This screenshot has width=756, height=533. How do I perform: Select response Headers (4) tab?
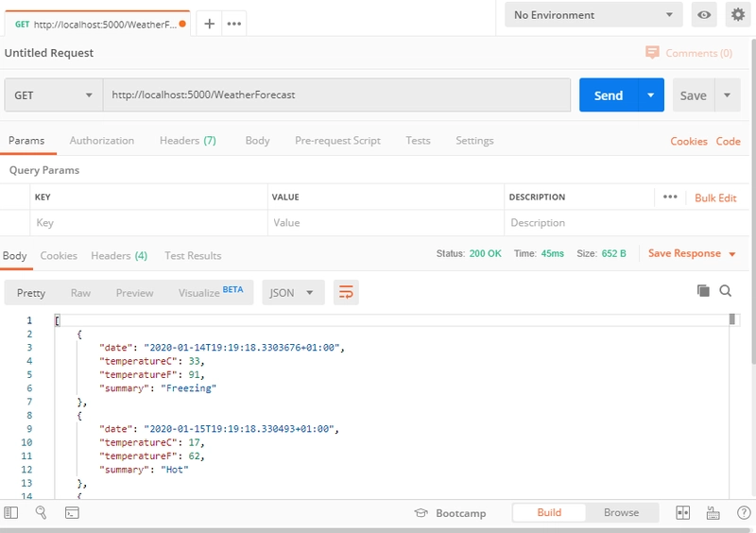point(119,256)
